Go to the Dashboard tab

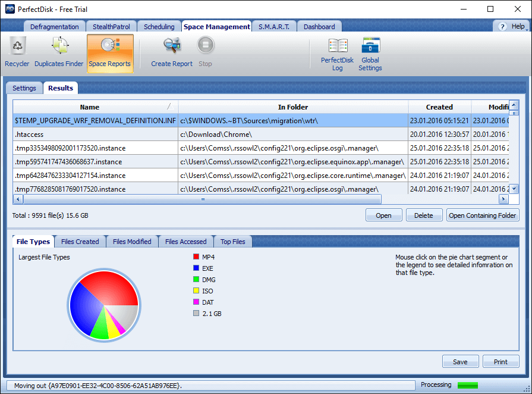(319, 27)
